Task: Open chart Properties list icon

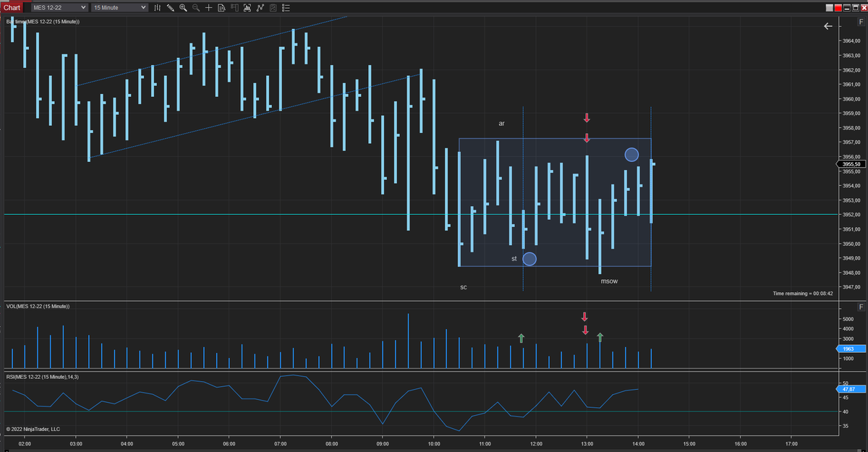Action: [x=286, y=8]
